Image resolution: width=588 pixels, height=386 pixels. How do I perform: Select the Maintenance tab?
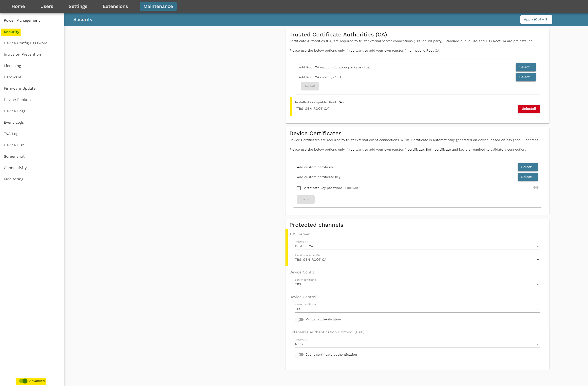click(x=158, y=6)
